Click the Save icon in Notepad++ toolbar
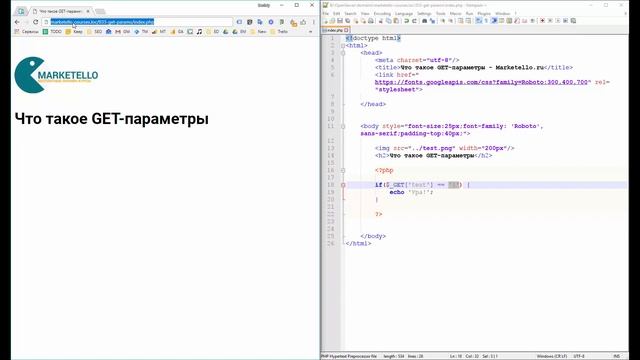This screenshot has height=360, width=640. [340, 21]
